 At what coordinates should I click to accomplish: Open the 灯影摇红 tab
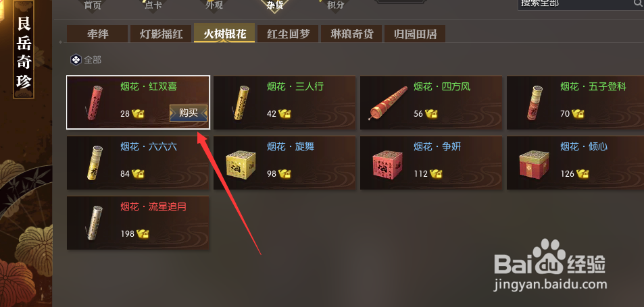pos(161,34)
